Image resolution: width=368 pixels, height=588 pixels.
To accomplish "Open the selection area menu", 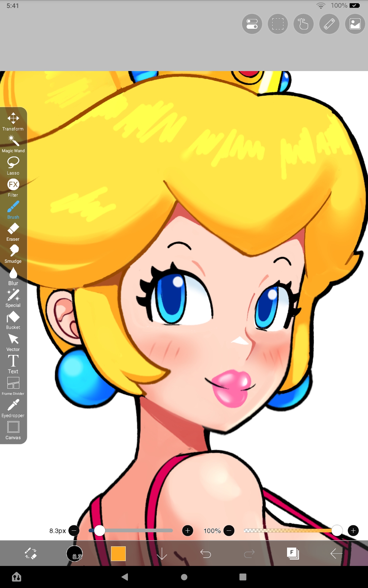I will click(278, 24).
